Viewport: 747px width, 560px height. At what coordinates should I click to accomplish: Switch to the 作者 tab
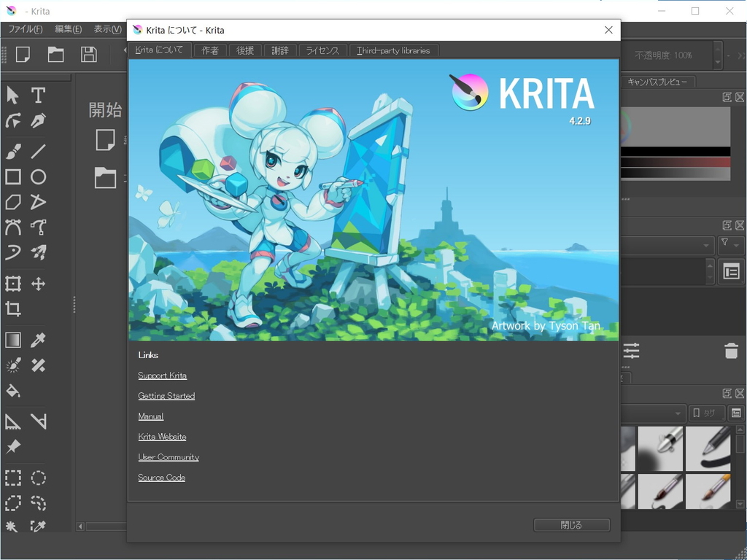point(210,50)
